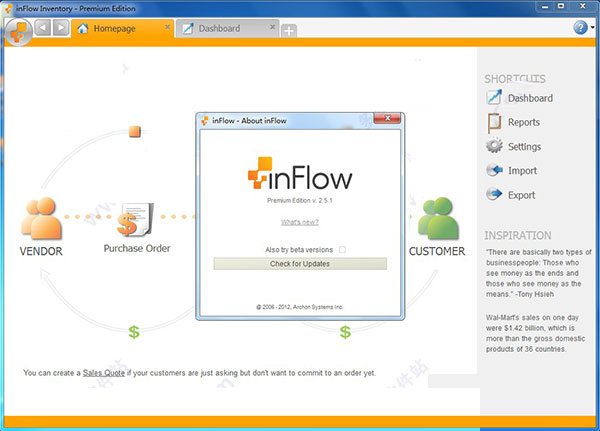Click the Wal-Mart sales fact text
The height and width of the screenshot is (431, 600).
[536, 333]
